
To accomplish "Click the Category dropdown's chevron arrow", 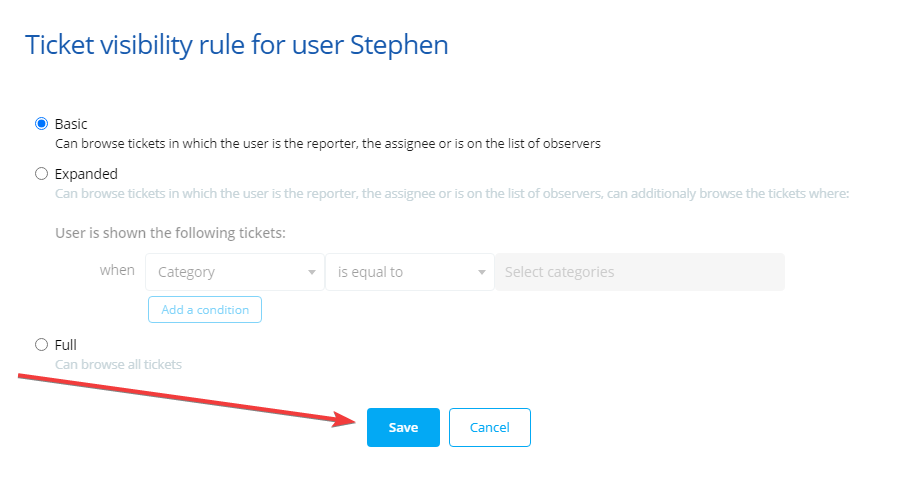I will tap(311, 272).
